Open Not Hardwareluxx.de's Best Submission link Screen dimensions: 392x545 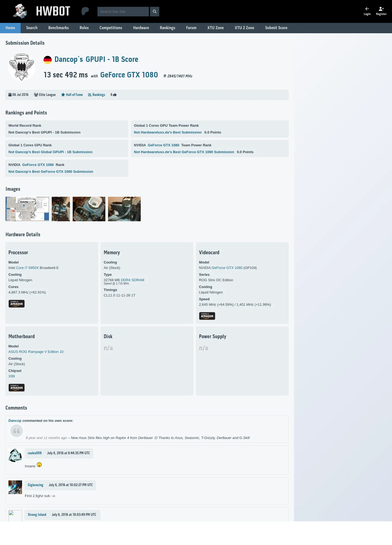[168, 132]
